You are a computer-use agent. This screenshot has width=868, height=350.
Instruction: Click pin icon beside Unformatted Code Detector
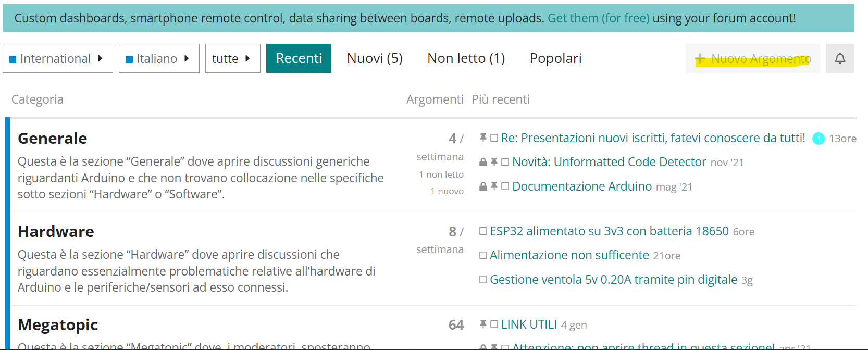[494, 162]
